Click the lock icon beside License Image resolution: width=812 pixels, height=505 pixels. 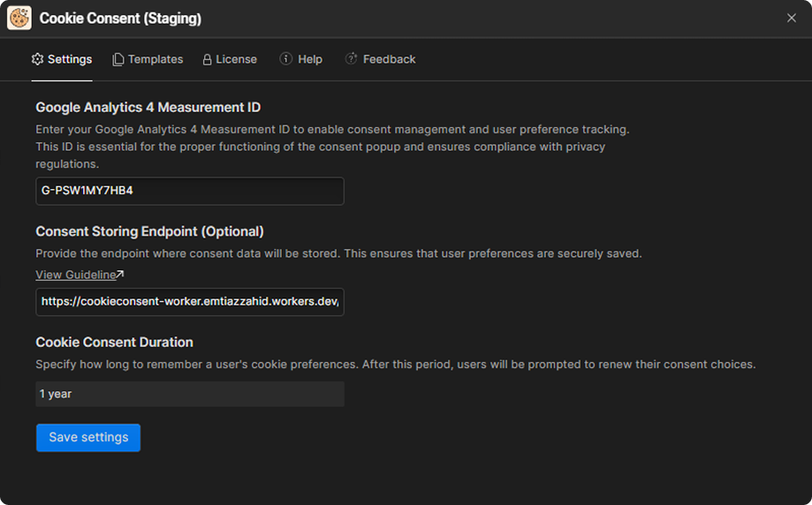point(207,59)
